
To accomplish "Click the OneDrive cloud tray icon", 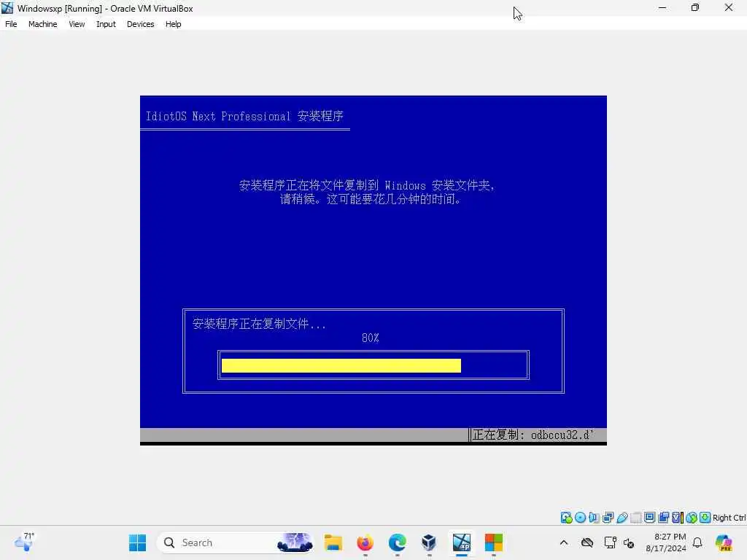I will (587, 542).
